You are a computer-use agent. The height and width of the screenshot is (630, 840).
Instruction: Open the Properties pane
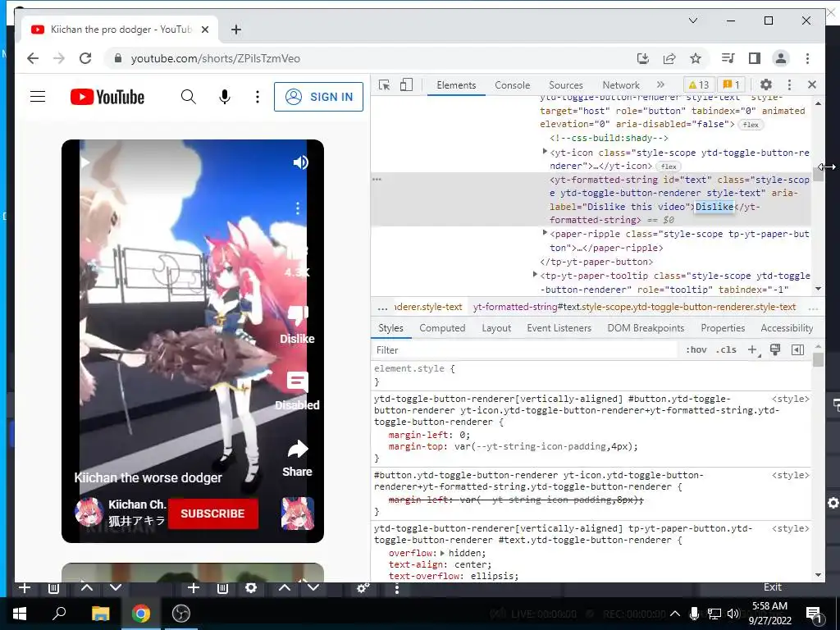[x=723, y=328]
